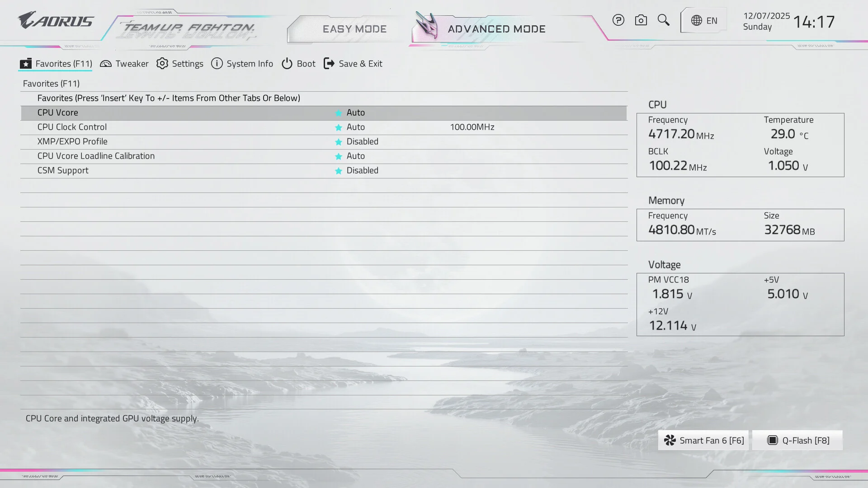Switch to Easy Mode

click(354, 29)
